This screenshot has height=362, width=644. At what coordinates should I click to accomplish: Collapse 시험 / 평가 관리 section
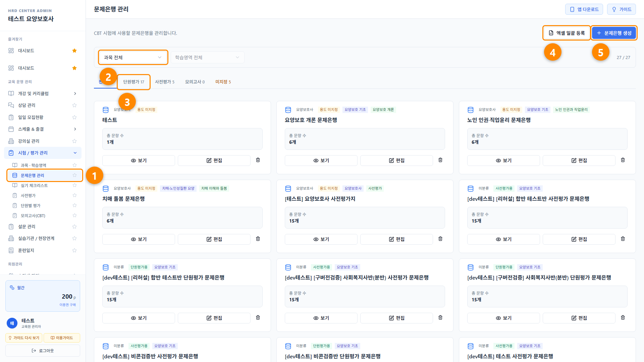click(43, 153)
